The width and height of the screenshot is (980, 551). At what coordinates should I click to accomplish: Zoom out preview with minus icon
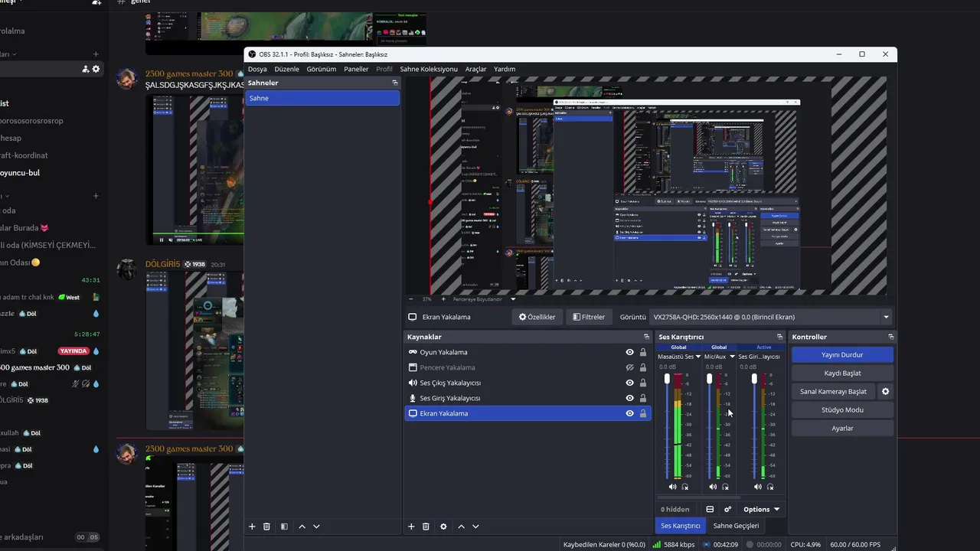[x=410, y=299]
